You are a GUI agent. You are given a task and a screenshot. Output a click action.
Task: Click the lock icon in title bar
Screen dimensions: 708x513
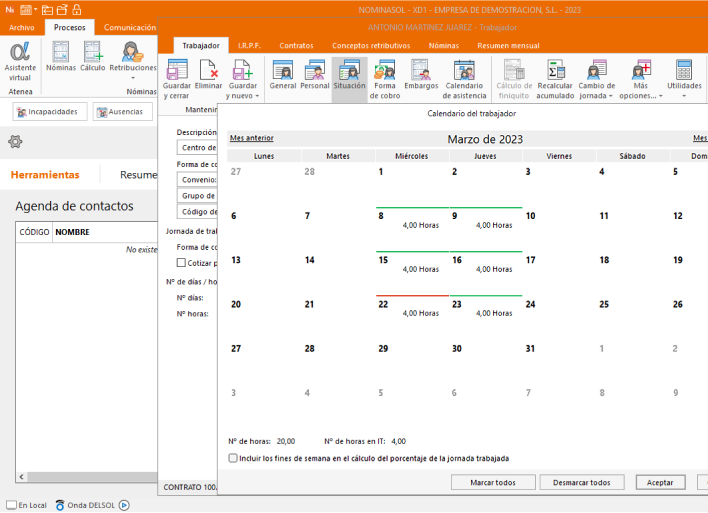[77, 9]
